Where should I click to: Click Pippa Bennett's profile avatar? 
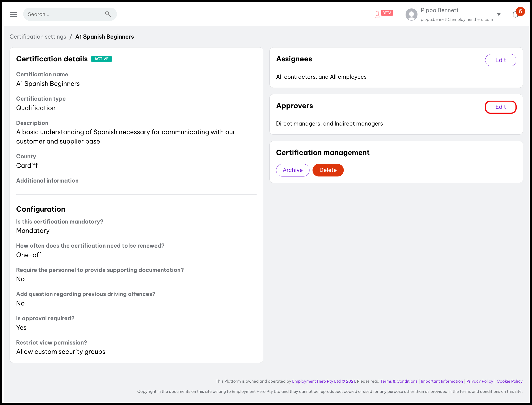point(411,15)
